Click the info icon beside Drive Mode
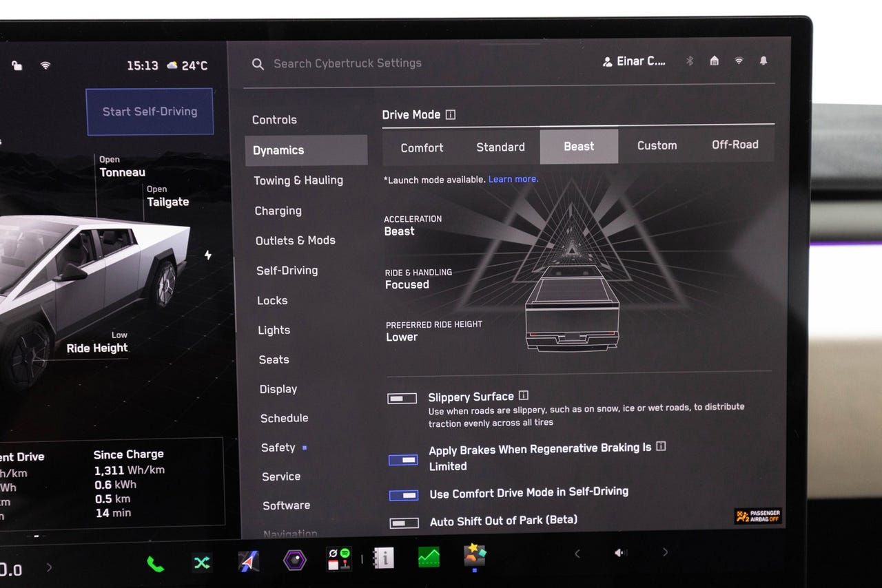Screen dimensions: 882x588 click(451, 115)
